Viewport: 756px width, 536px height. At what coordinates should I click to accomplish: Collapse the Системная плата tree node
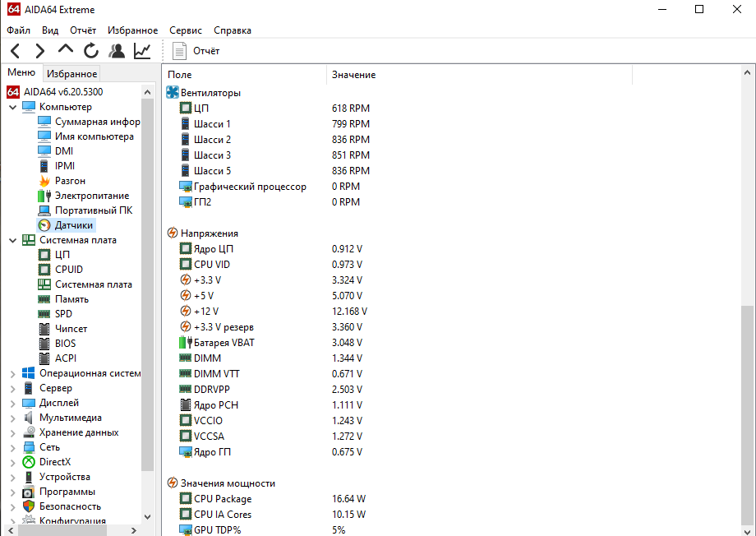[x=13, y=240]
